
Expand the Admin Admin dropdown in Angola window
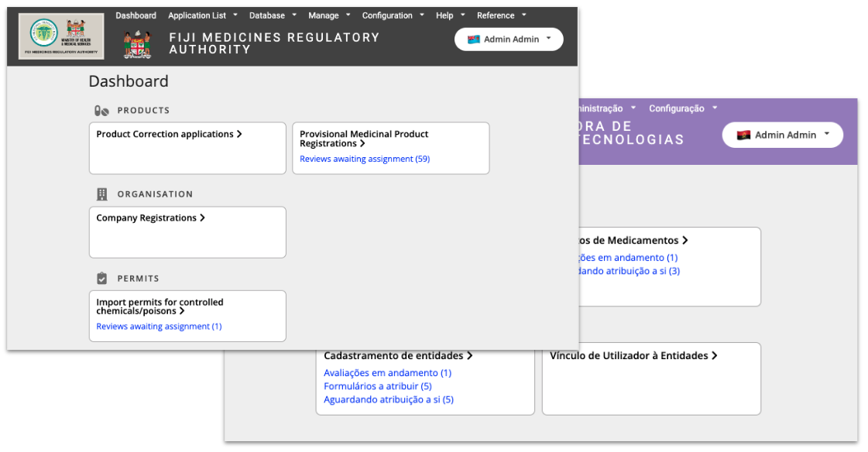click(x=782, y=135)
